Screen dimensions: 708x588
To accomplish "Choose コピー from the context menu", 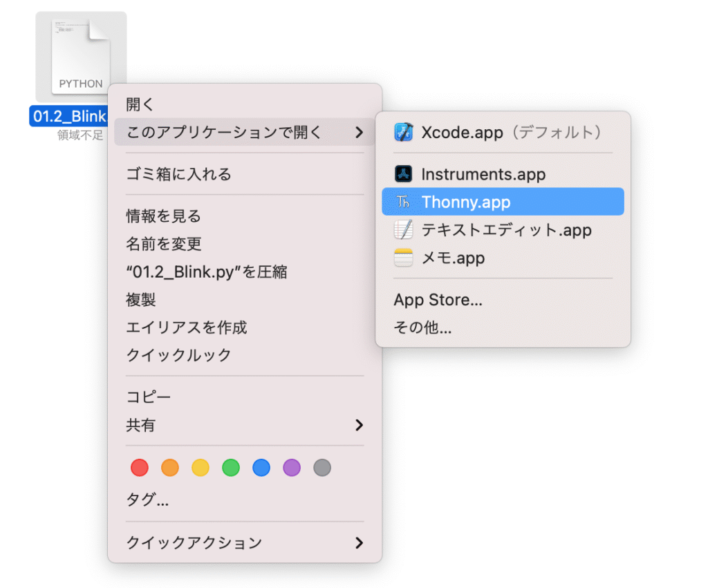I will pyautogui.click(x=245, y=397).
